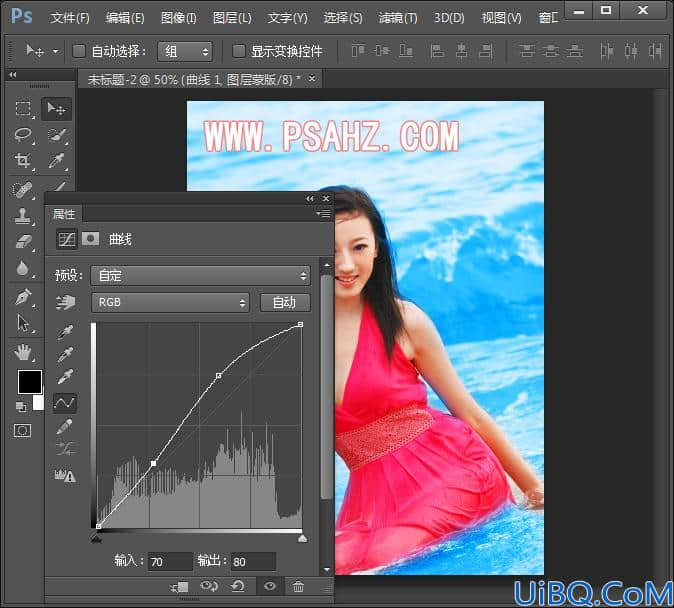674x608 pixels.
Task: Select the Clone Stamp tool
Action: point(23,216)
